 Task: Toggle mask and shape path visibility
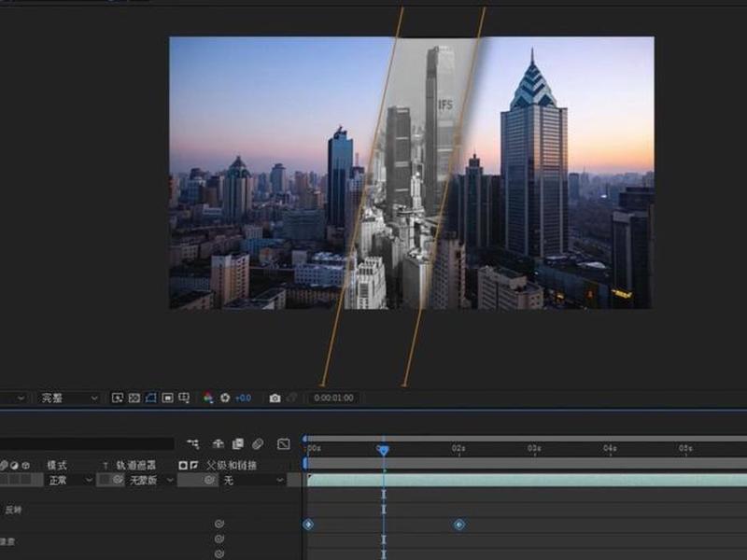pos(150,398)
